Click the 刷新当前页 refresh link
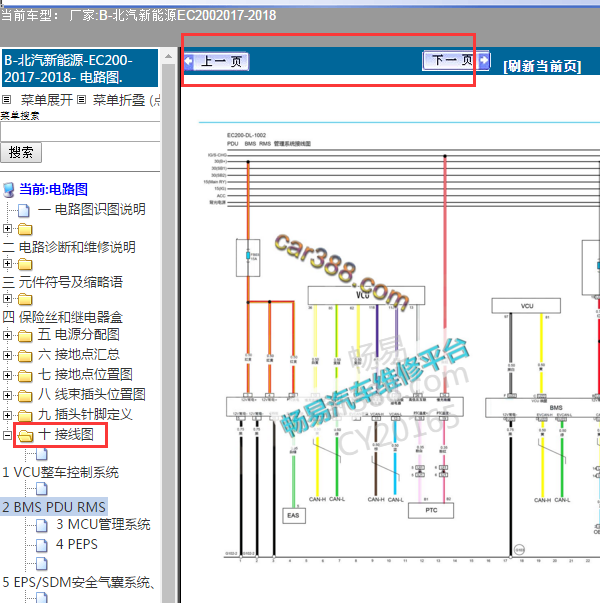This screenshot has width=600, height=603. pyautogui.click(x=542, y=66)
